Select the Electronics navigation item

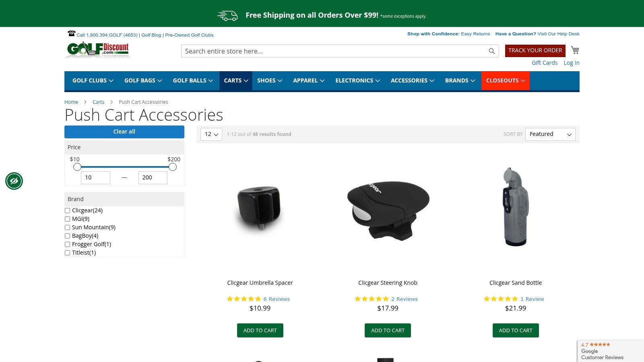point(357,80)
